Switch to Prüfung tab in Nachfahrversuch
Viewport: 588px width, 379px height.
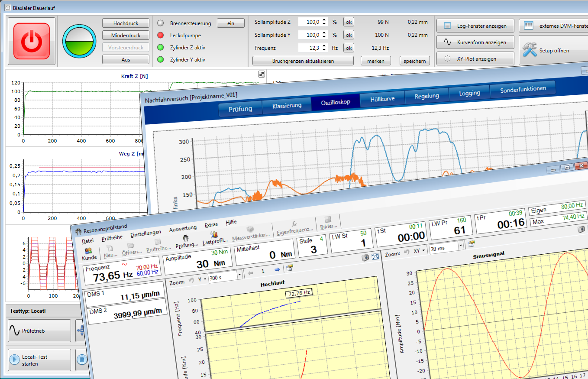tap(240, 108)
